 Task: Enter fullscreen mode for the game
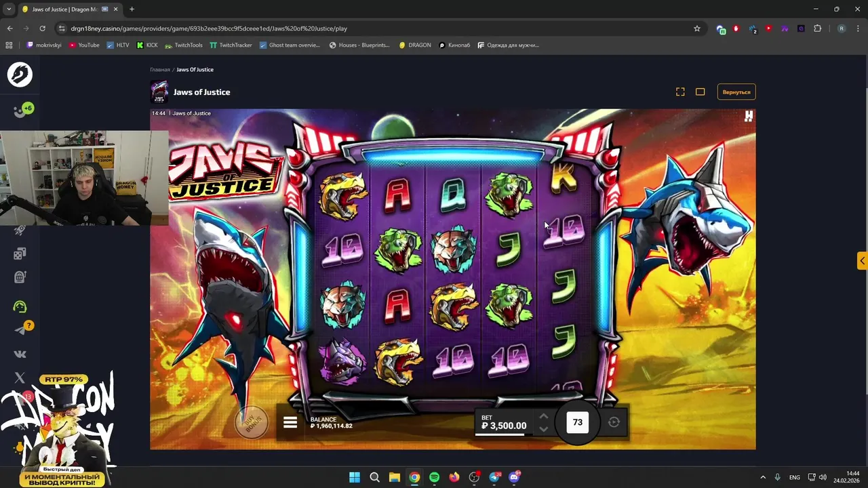(x=680, y=91)
